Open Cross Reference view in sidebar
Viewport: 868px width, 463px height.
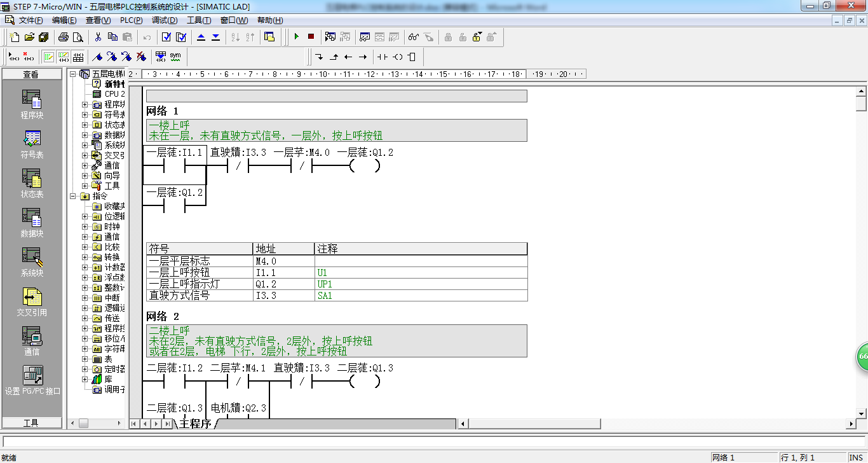[32, 302]
